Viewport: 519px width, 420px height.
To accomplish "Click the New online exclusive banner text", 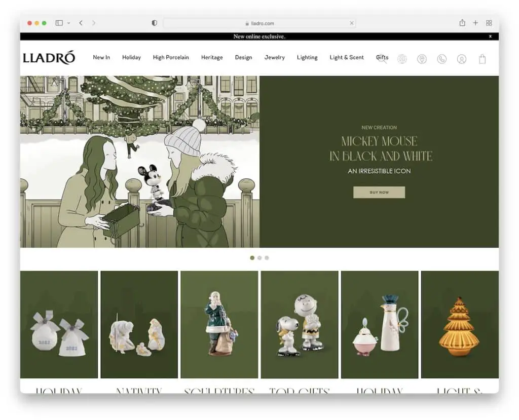I will (259, 36).
